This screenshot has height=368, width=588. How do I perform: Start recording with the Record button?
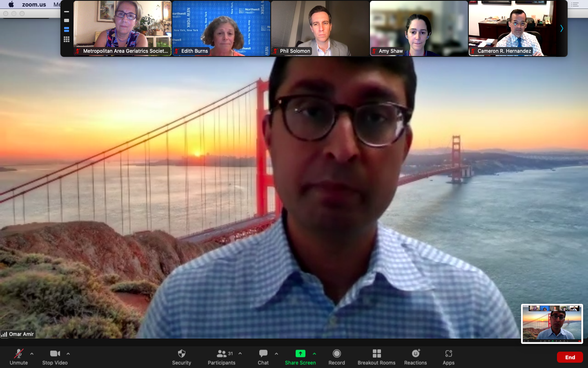click(x=337, y=357)
